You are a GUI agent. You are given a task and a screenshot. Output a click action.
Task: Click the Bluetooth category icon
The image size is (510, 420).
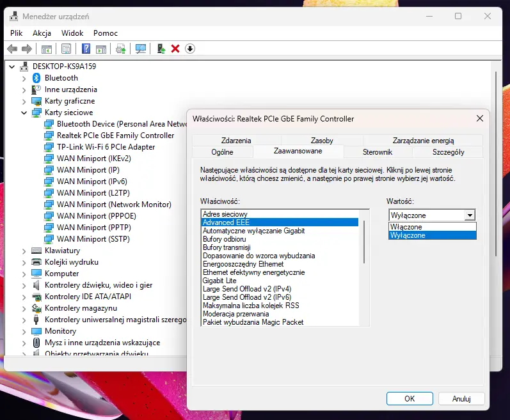click(36, 78)
